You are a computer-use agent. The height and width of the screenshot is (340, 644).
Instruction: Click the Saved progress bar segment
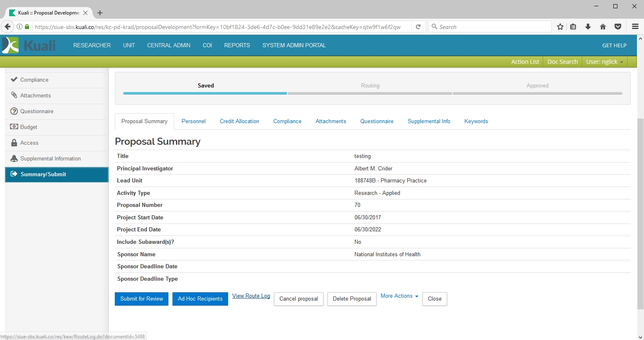205,93
